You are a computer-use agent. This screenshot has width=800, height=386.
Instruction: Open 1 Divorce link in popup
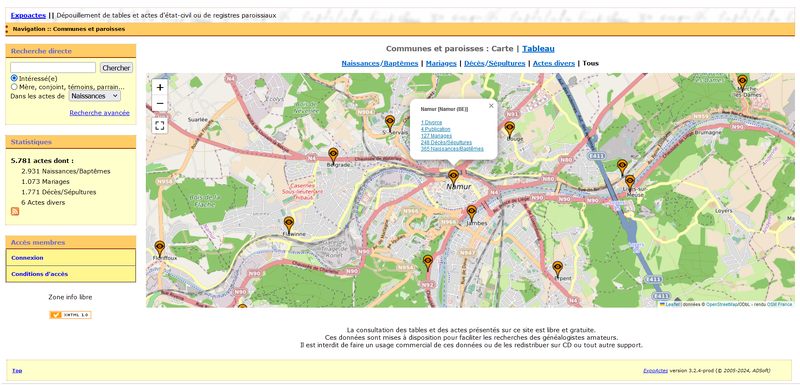click(x=432, y=122)
